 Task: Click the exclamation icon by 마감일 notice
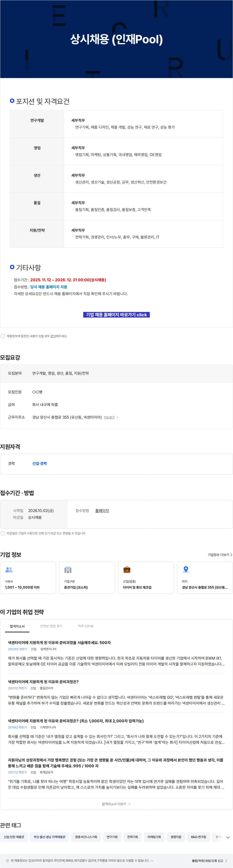(3, 533)
